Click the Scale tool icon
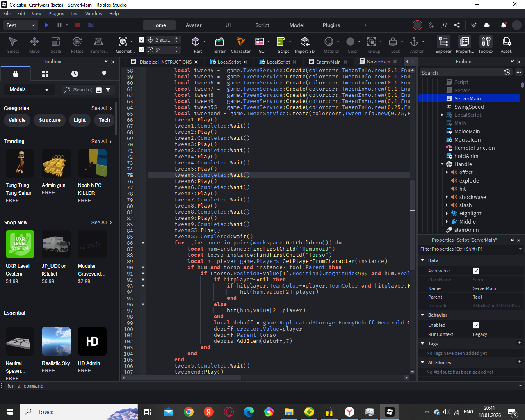The width and height of the screenshot is (525, 420). coord(56,42)
